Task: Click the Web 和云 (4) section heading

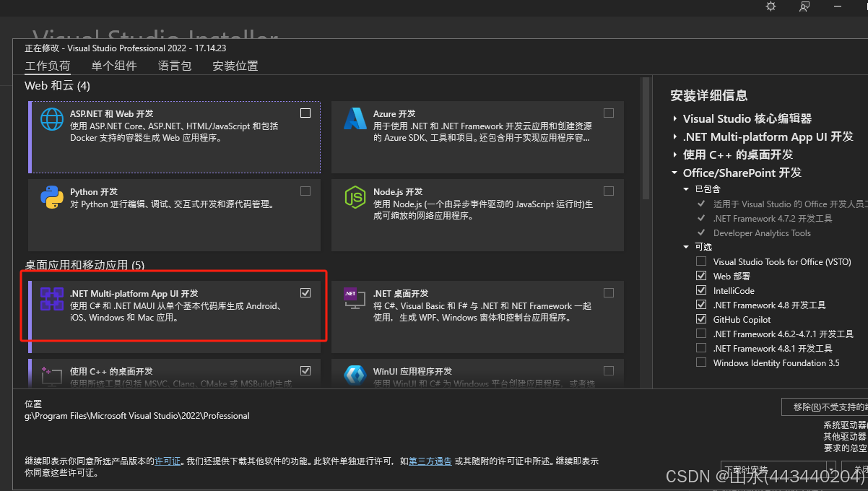Action: 58,86
